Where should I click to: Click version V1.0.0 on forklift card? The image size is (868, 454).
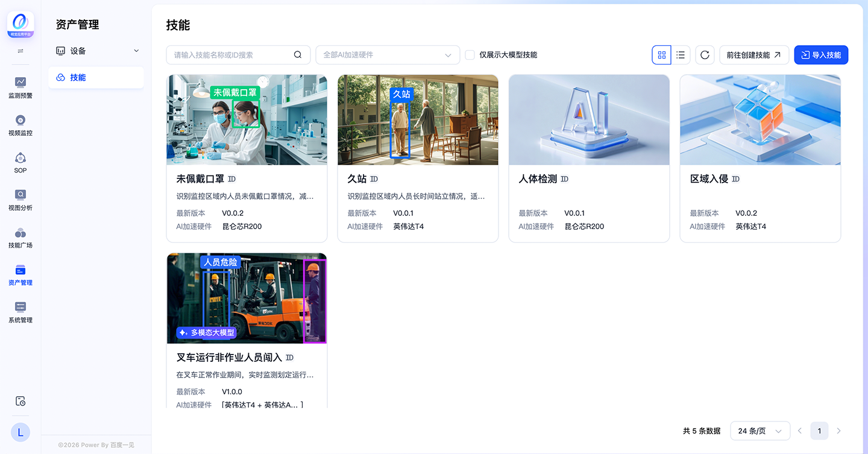click(233, 392)
